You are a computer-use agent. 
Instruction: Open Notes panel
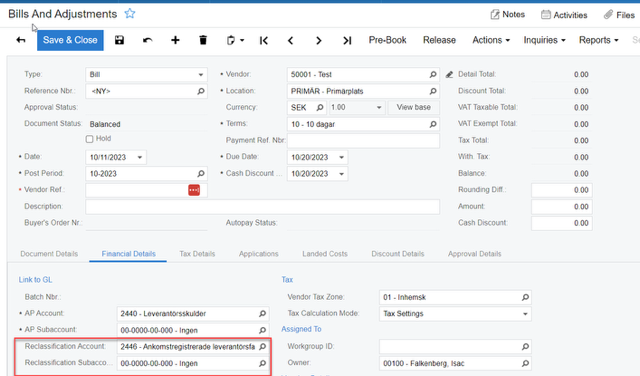[x=507, y=15]
